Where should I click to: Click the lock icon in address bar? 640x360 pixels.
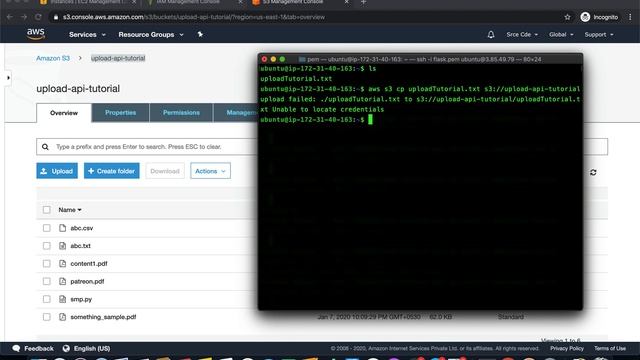point(56,17)
